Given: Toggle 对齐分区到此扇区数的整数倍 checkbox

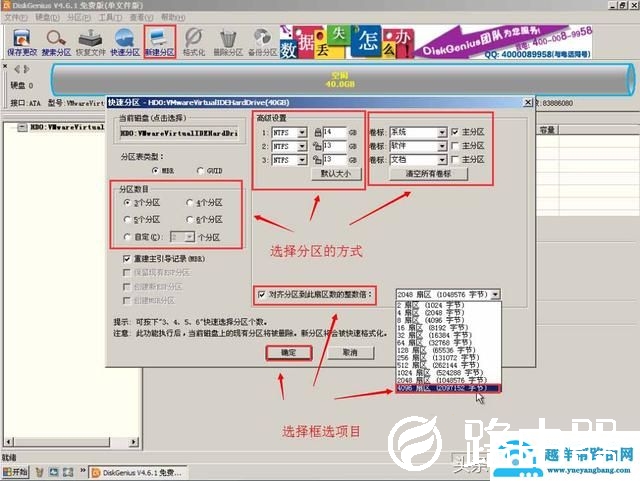Looking at the screenshot, I should tap(262, 294).
